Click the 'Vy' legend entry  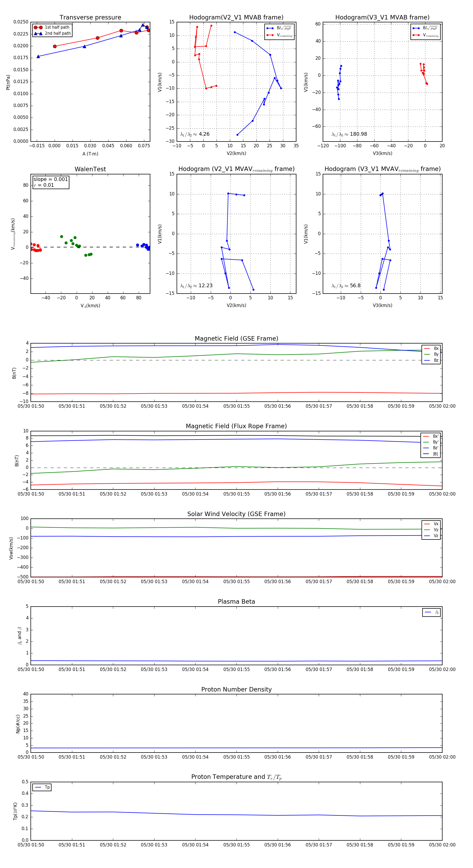[x=431, y=530]
